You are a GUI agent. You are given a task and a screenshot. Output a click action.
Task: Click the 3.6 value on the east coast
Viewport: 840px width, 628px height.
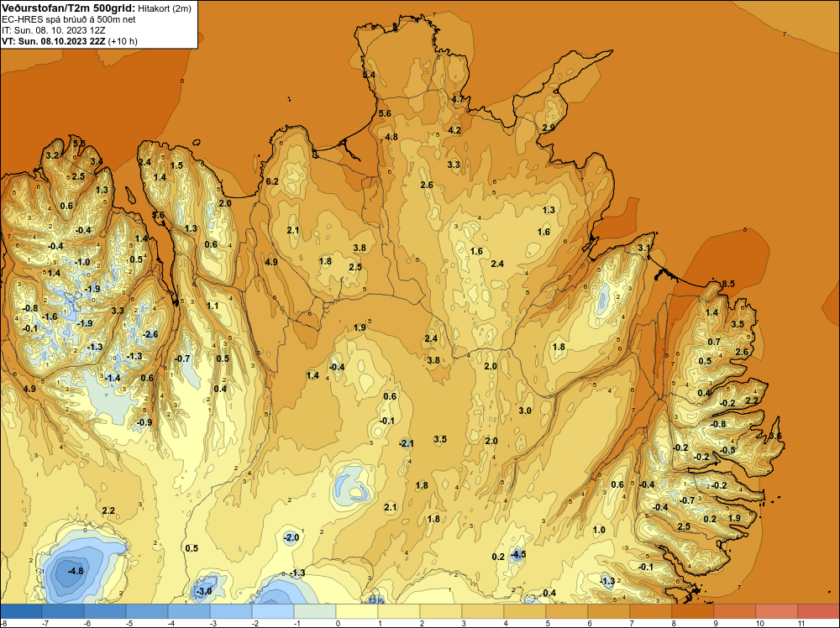[775, 437]
